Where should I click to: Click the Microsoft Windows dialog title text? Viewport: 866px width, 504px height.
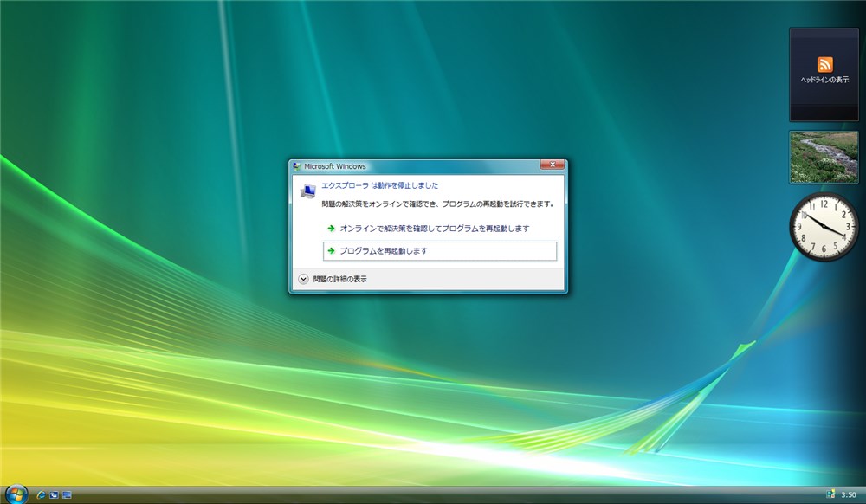pyautogui.click(x=334, y=166)
